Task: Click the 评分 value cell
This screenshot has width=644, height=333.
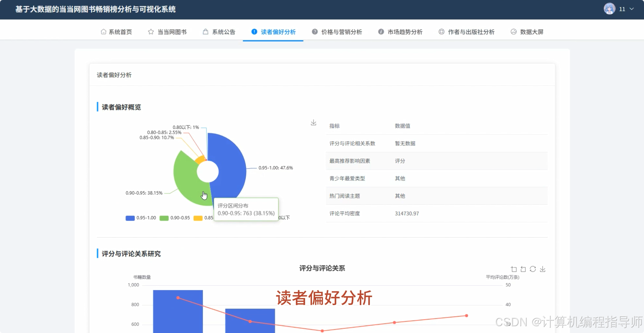Action: (x=400, y=161)
